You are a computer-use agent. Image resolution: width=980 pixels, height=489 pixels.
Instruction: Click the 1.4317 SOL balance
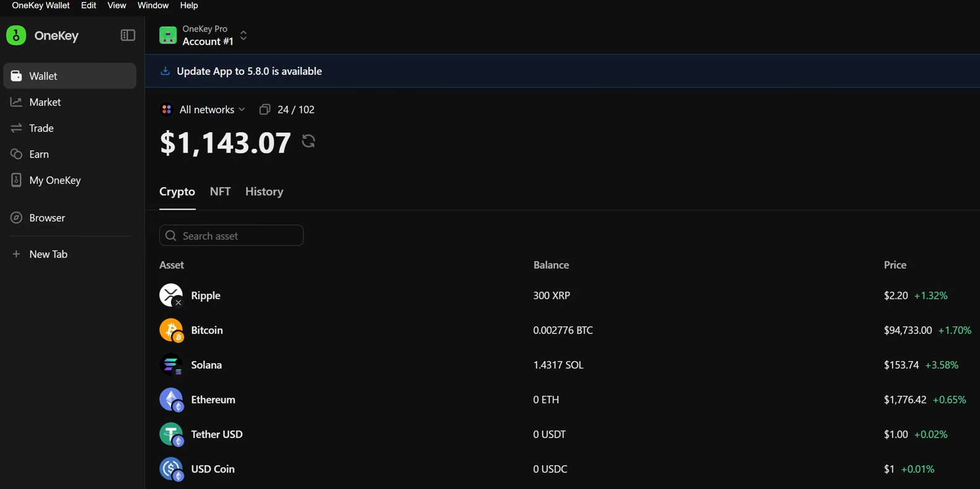(x=558, y=365)
